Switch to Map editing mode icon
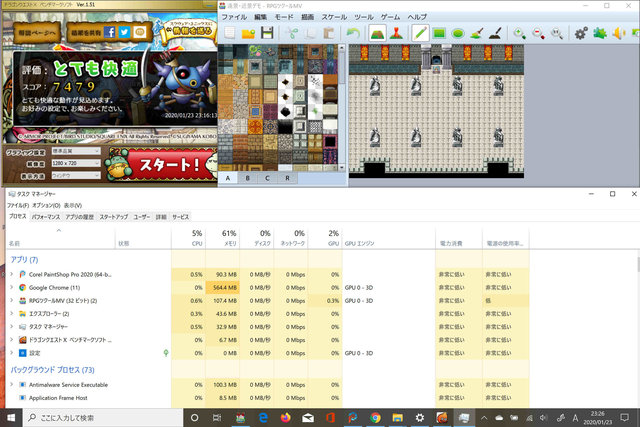The image size is (640, 427). [377, 33]
